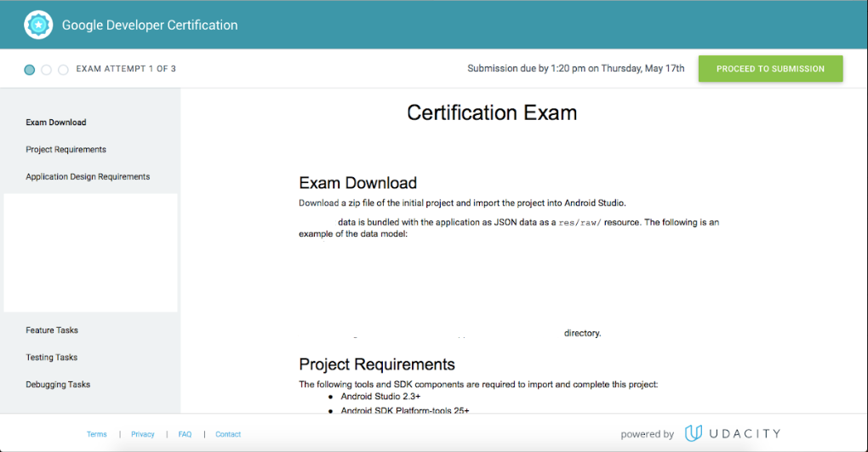Click the Google Developer Certification header title
This screenshot has height=452, width=868.
tap(150, 25)
